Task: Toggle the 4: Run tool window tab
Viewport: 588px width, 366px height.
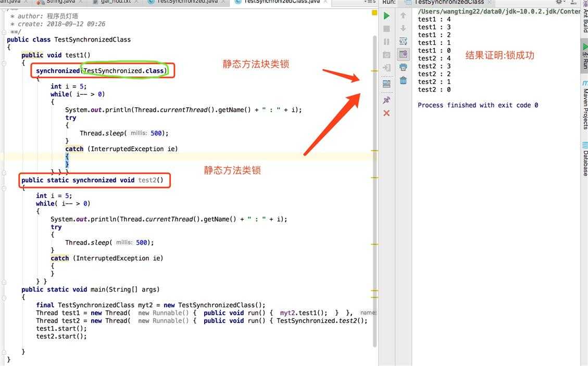Action: 585,56
